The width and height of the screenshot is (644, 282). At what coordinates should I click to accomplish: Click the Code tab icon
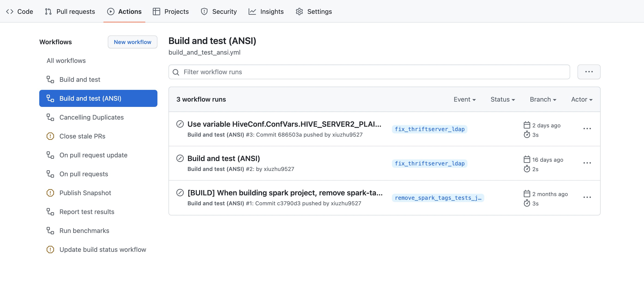9,12
